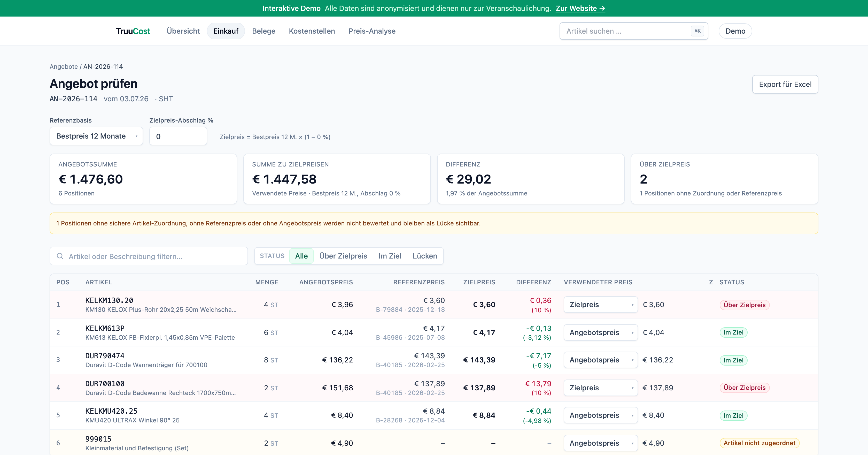Open price dropdown for KELKM130.20 row
The width and height of the screenshot is (868, 455).
click(x=600, y=305)
